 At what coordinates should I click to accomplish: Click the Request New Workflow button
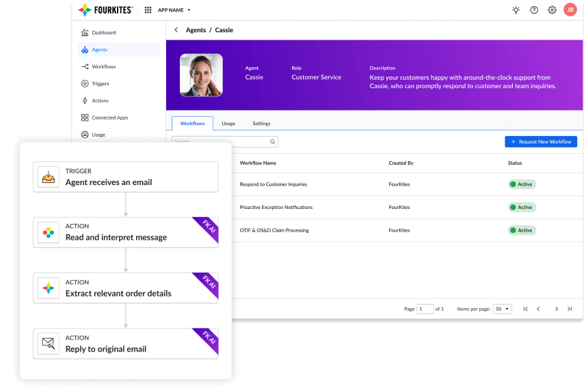(x=541, y=141)
